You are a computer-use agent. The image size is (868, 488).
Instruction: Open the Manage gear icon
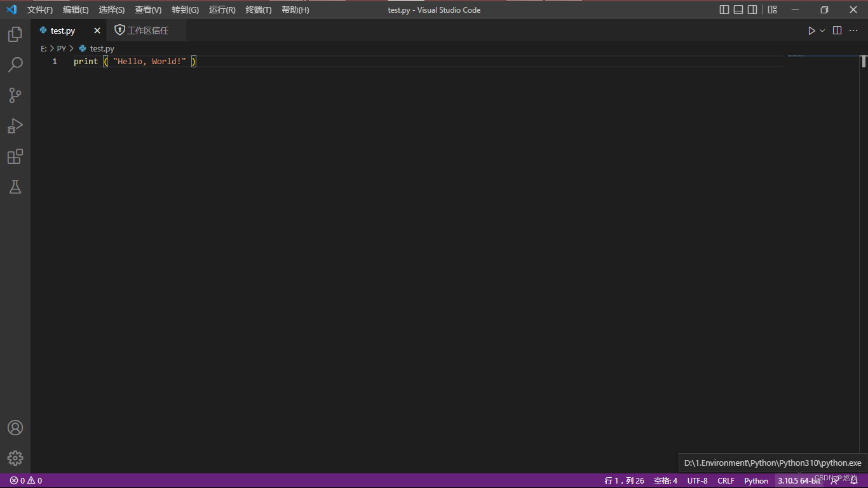(15, 458)
